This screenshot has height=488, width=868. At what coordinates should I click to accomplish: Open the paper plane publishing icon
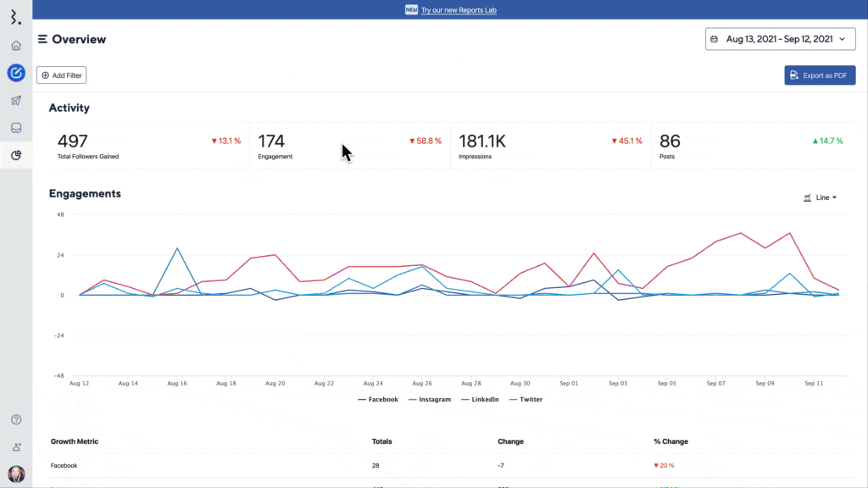click(16, 101)
